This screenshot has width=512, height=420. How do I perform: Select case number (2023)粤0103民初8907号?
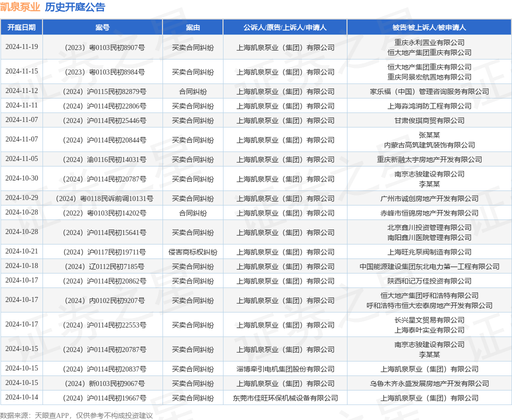pos(104,47)
